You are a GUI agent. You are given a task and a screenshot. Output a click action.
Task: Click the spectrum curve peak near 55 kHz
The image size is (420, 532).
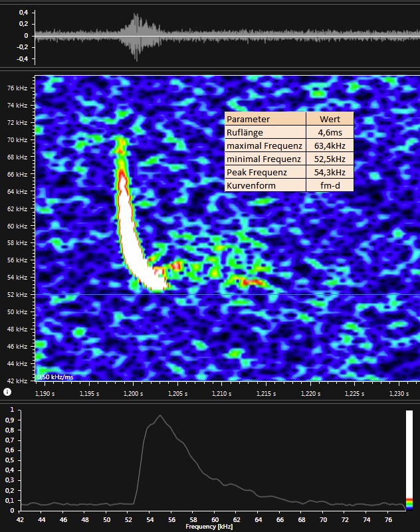[x=159, y=416]
